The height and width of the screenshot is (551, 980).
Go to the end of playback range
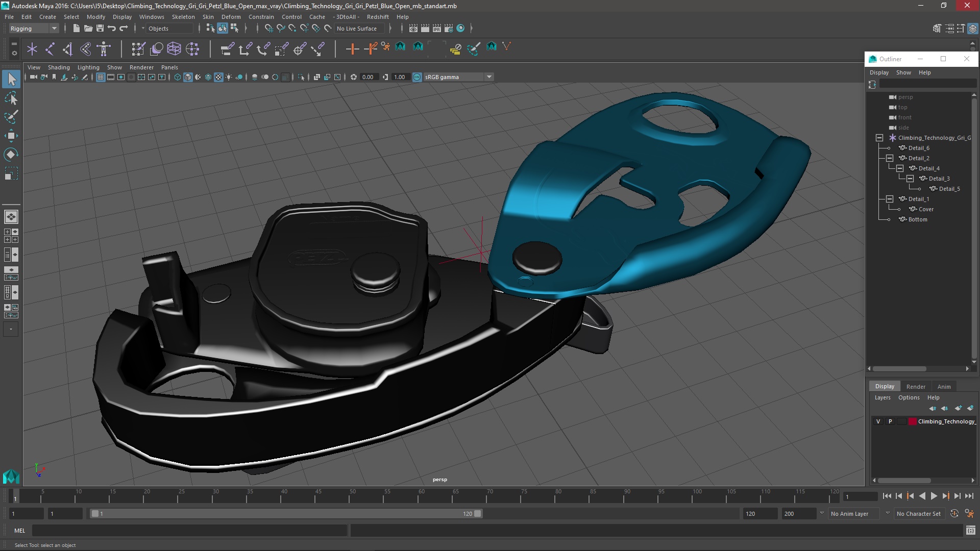969,496
